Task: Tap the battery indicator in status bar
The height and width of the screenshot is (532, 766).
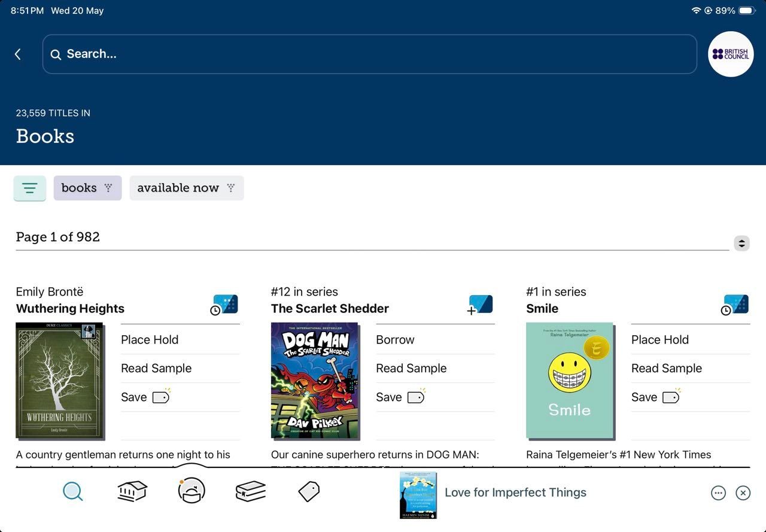Action: click(747, 11)
